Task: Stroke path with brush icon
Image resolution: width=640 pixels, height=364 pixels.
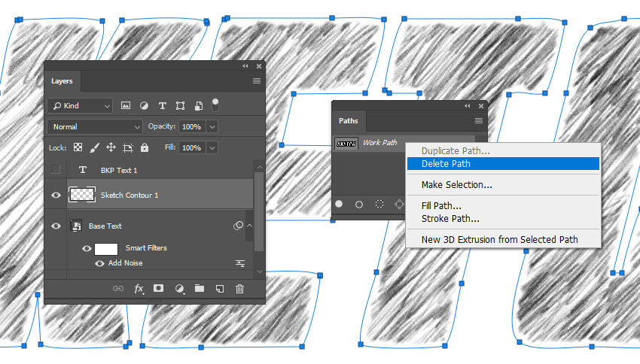Action: click(x=358, y=205)
